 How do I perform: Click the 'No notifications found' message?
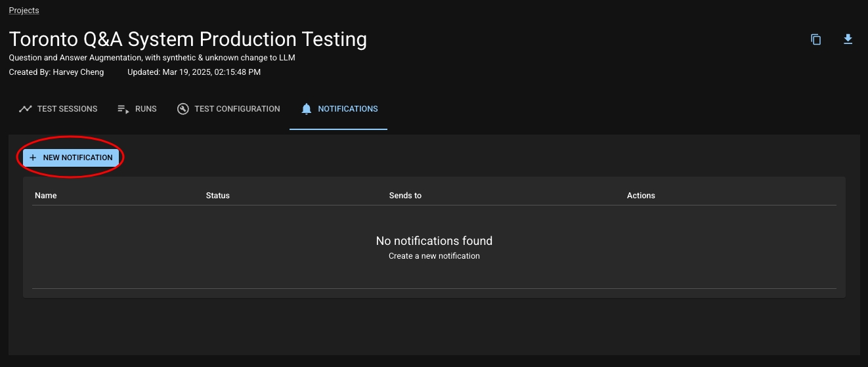[434, 241]
